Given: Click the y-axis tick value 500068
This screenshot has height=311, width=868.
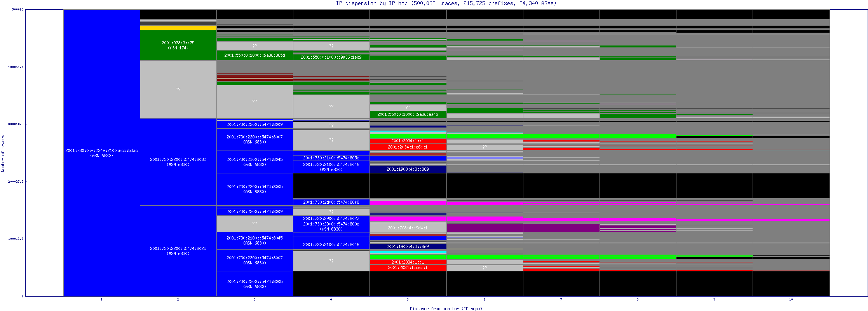Looking at the screenshot, I should click(x=17, y=9).
